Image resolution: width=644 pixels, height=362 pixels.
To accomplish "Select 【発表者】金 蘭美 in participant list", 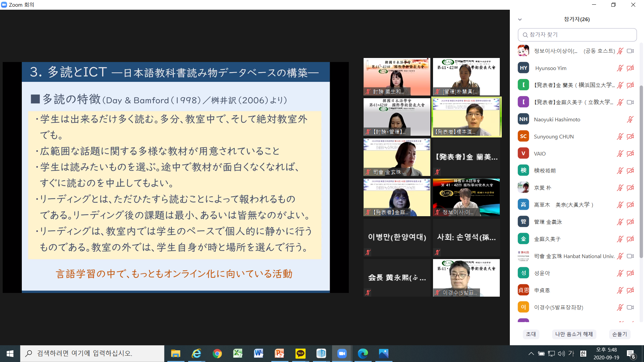I will pos(574,85).
